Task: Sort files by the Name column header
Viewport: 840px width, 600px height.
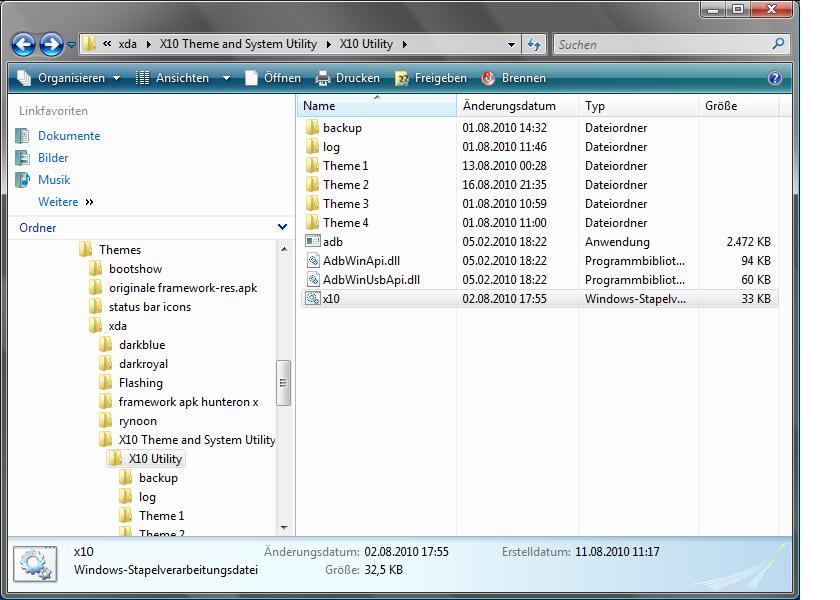Action: [377, 106]
